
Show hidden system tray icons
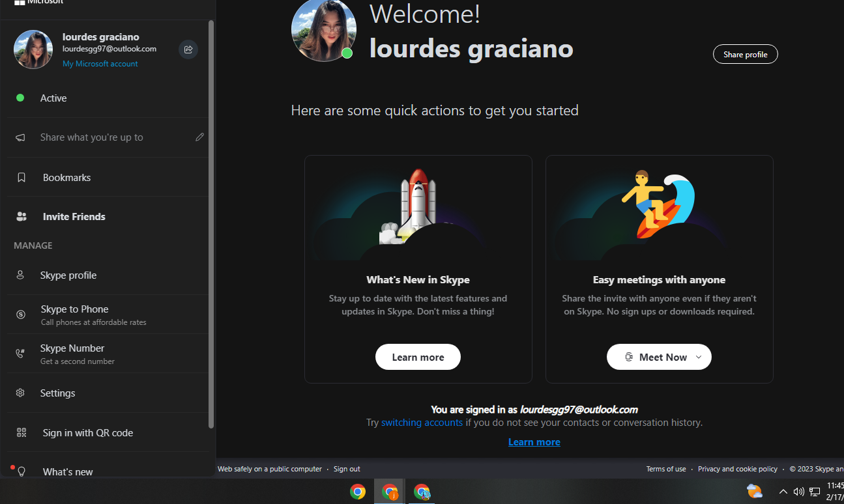pyautogui.click(x=783, y=492)
